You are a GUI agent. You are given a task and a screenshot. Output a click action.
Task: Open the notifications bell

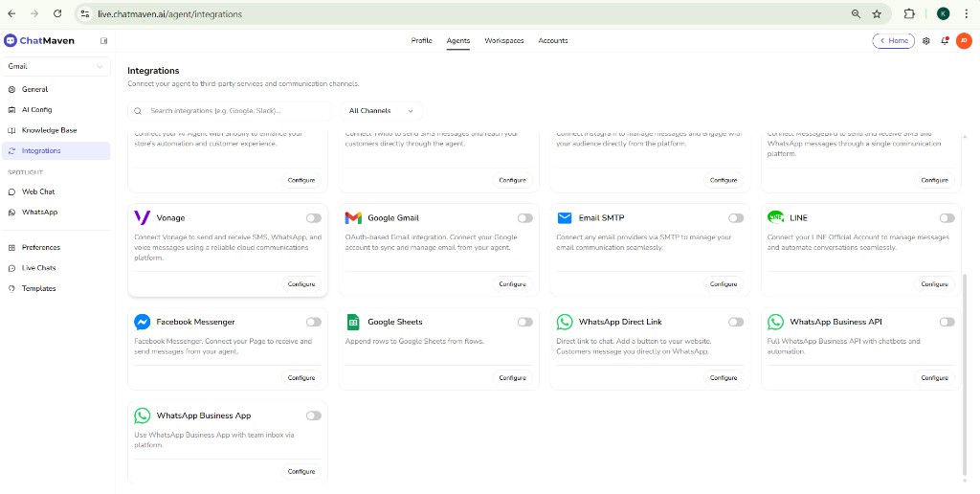point(945,40)
